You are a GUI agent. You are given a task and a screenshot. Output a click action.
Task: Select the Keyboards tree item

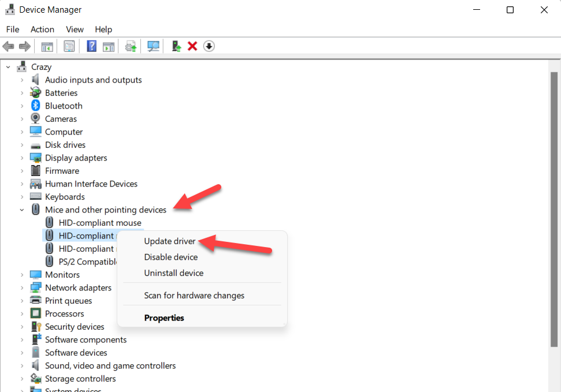65,197
